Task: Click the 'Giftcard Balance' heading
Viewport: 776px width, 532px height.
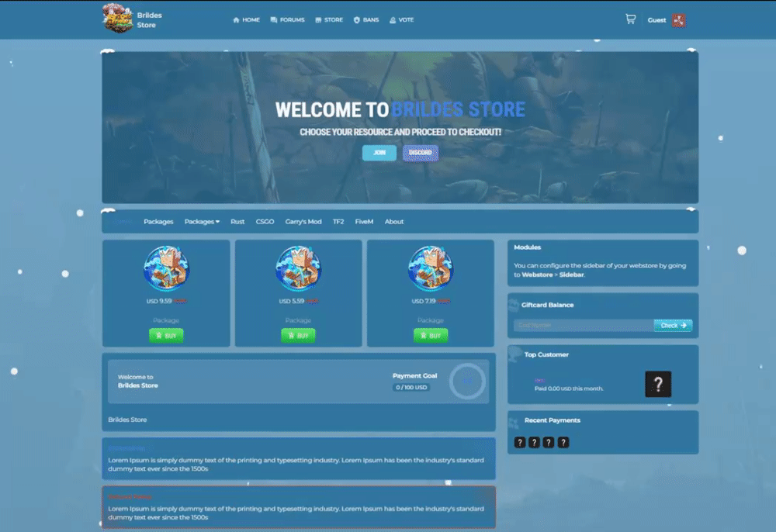Action: click(x=547, y=305)
